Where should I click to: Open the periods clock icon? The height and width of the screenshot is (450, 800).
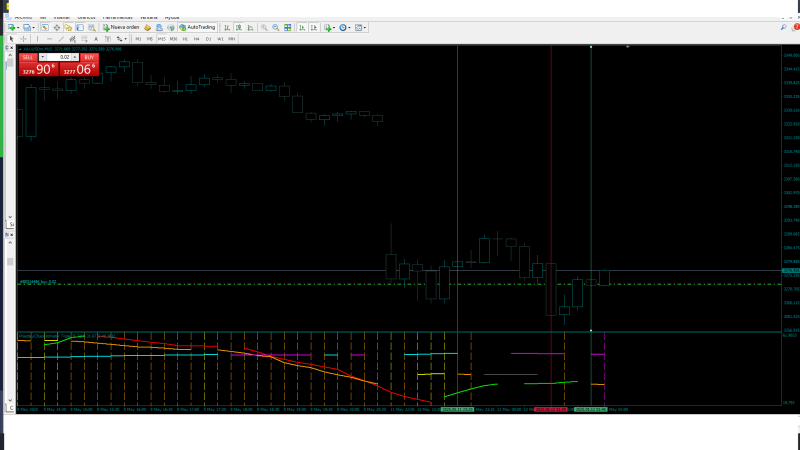(x=343, y=28)
